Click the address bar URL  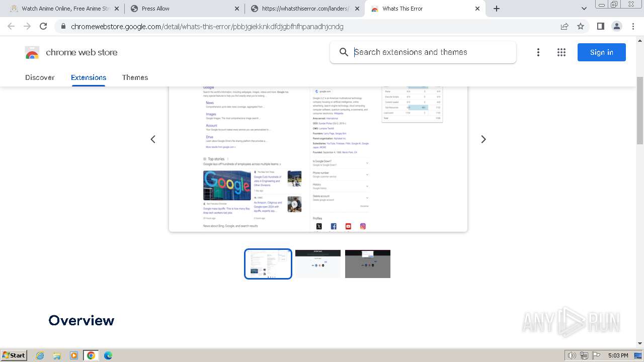click(207, 27)
